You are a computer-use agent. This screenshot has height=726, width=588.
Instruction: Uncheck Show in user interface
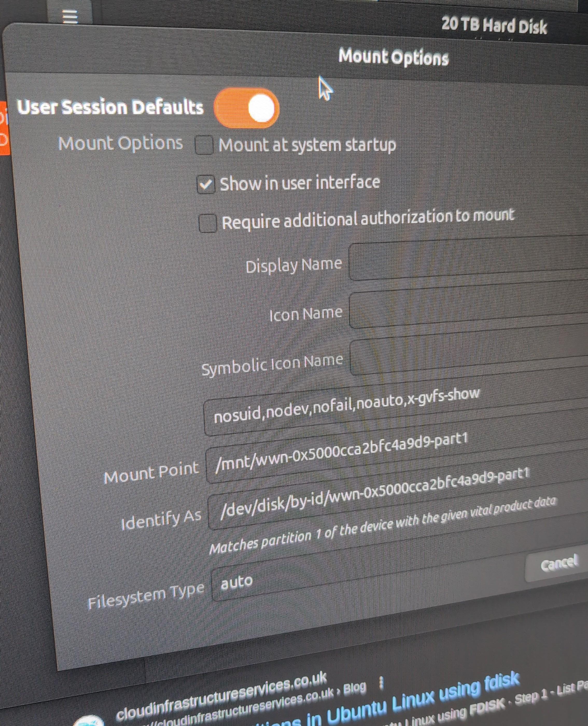coord(206,185)
